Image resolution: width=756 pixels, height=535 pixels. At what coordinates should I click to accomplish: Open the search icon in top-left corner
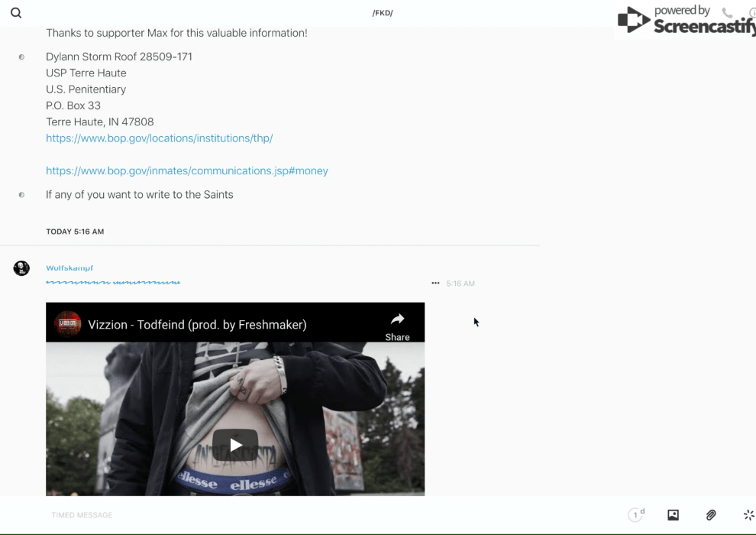coord(16,13)
